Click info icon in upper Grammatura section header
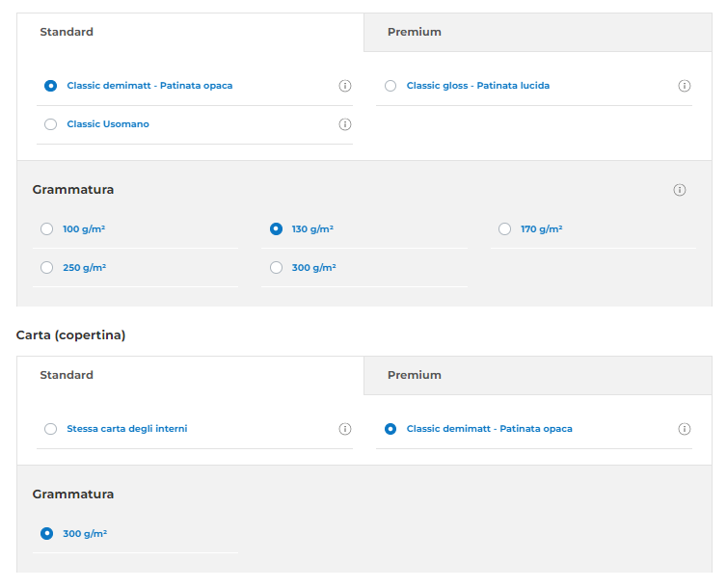This screenshot has width=727, height=588. point(680,190)
